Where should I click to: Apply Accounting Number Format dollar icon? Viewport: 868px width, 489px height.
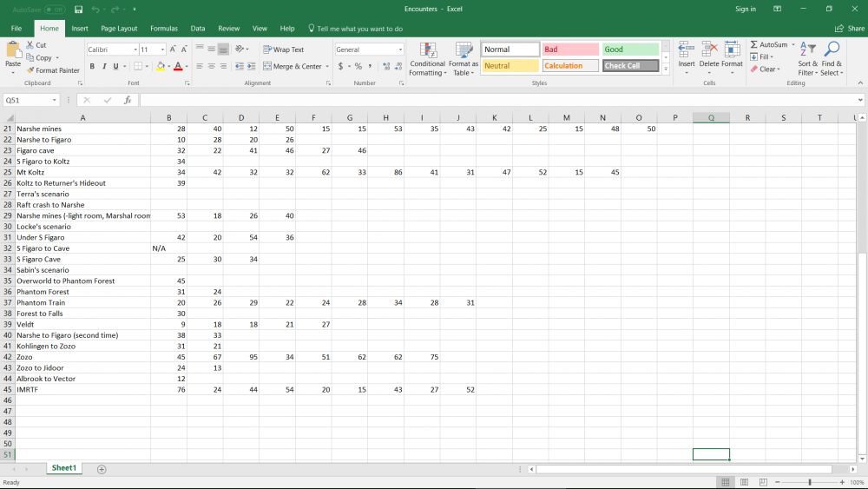pos(340,66)
